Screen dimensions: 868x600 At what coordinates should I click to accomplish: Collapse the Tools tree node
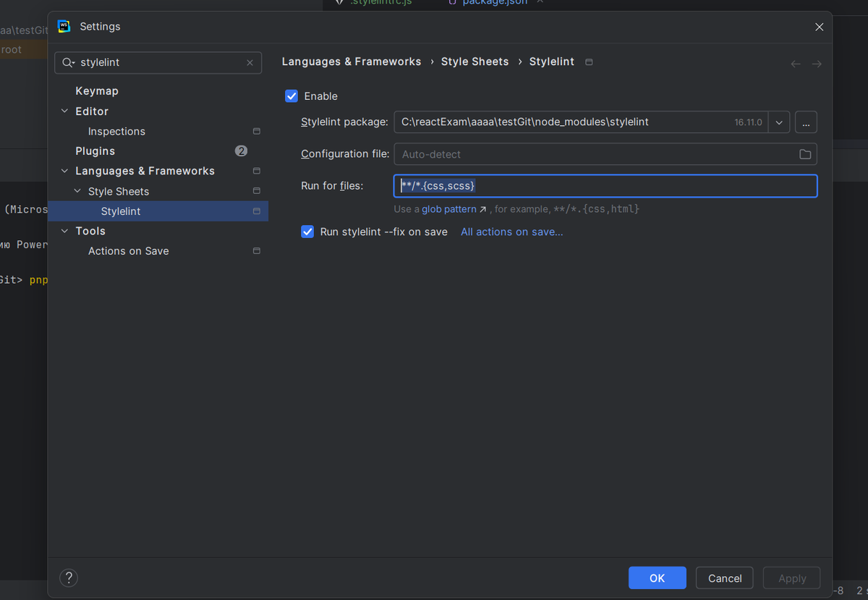[x=65, y=231]
